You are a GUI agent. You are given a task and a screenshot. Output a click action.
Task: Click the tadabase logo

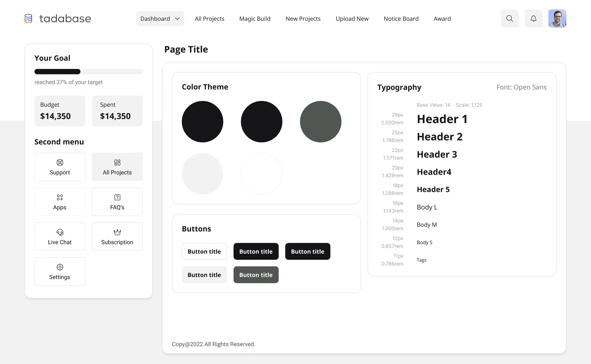(57, 18)
